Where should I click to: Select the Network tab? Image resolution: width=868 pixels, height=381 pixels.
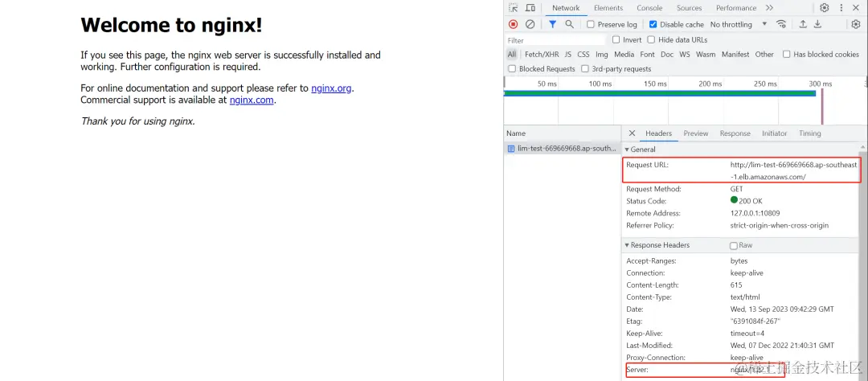click(x=566, y=8)
